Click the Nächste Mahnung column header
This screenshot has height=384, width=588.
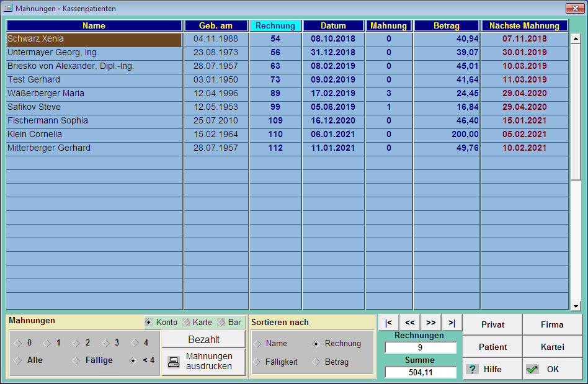point(524,26)
